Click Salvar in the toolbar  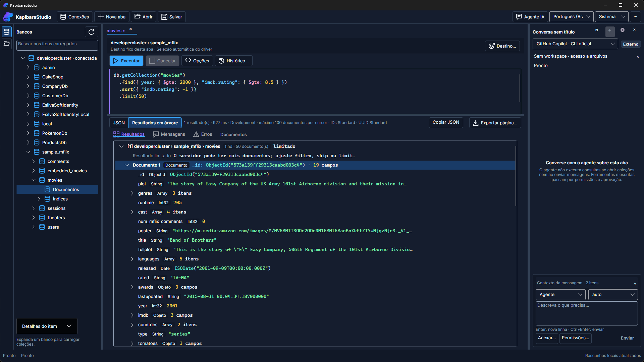tap(172, 17)
